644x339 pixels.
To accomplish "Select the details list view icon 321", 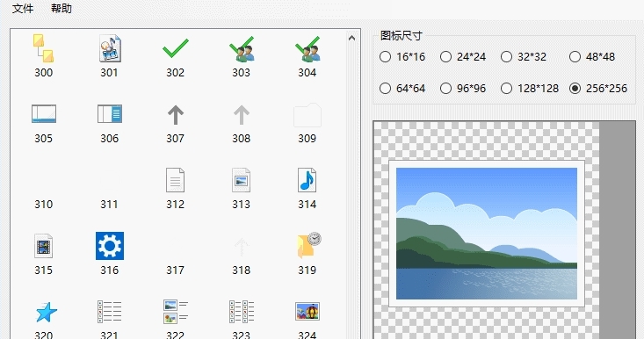I will (110, 312).
